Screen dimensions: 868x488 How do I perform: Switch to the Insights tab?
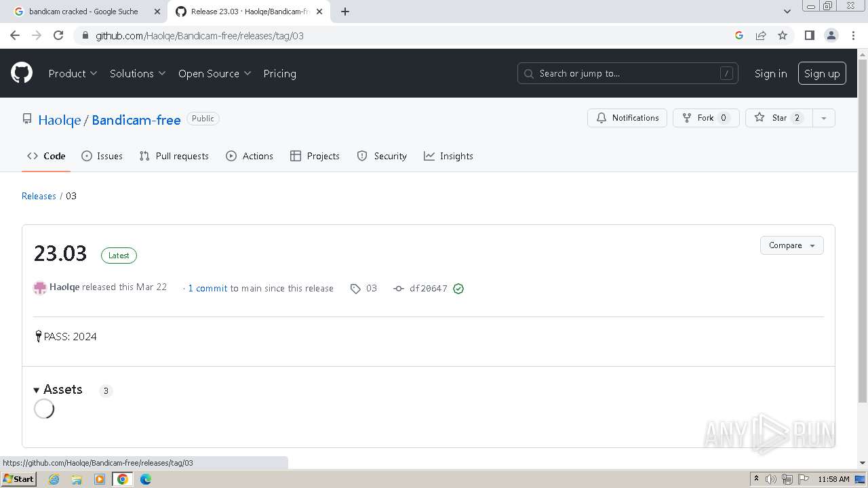449,156
